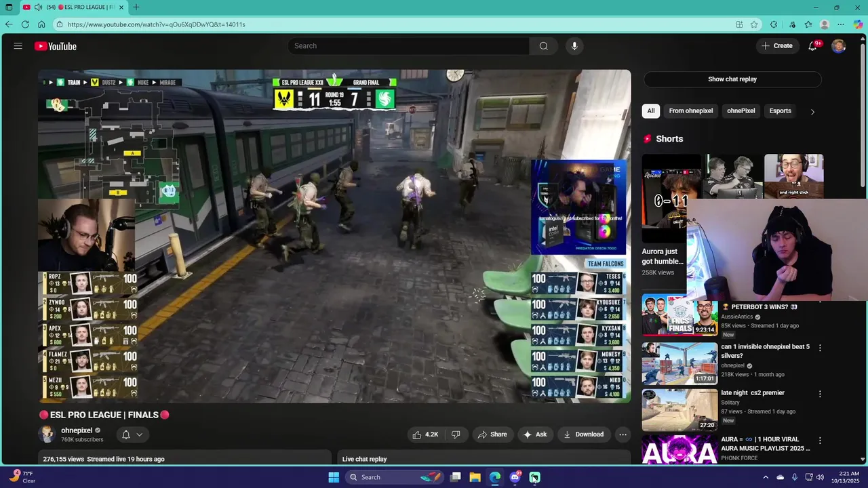The image size is (868, 488).
Task: Open File Explorer from the taskbar
Action: click(475, 477)
